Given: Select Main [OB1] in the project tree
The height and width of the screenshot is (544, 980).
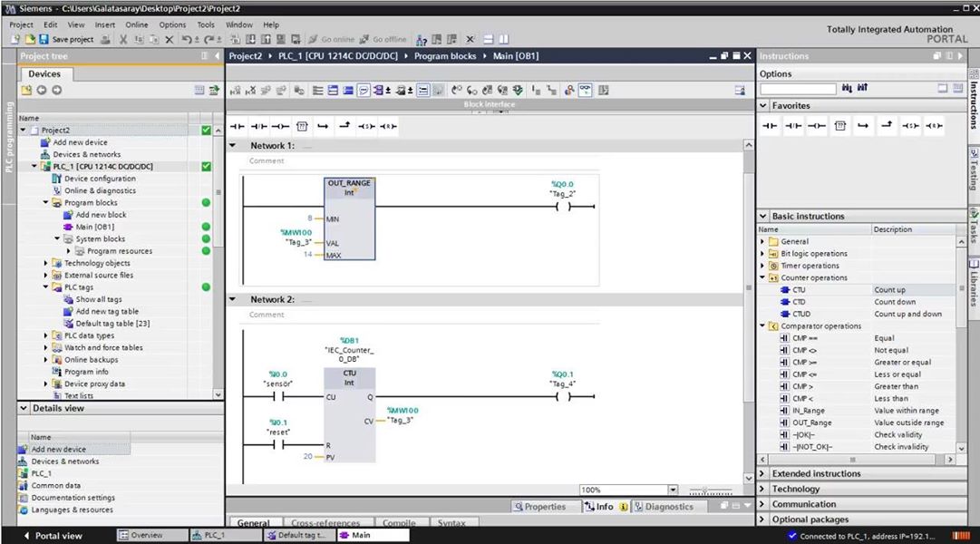Looking at the screenshot, I should 94,227.
